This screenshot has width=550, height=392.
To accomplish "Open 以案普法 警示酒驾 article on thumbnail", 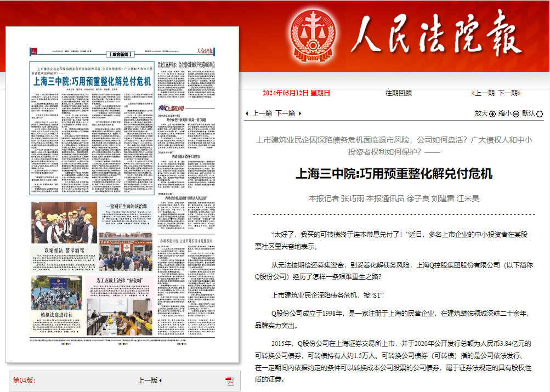I will (64, 251).
